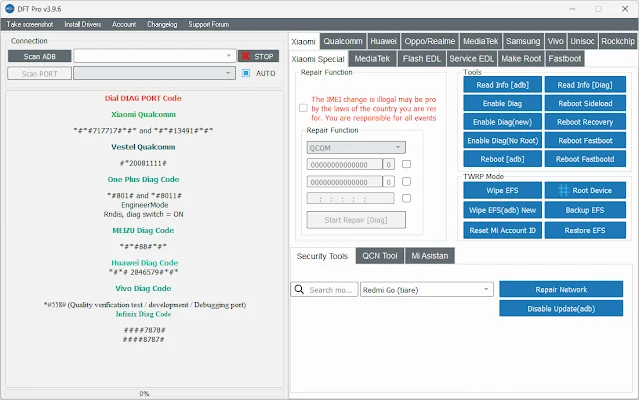639x400 pixels.
Task: Click Start Repair [Diag] button
Action: point(356,220)
